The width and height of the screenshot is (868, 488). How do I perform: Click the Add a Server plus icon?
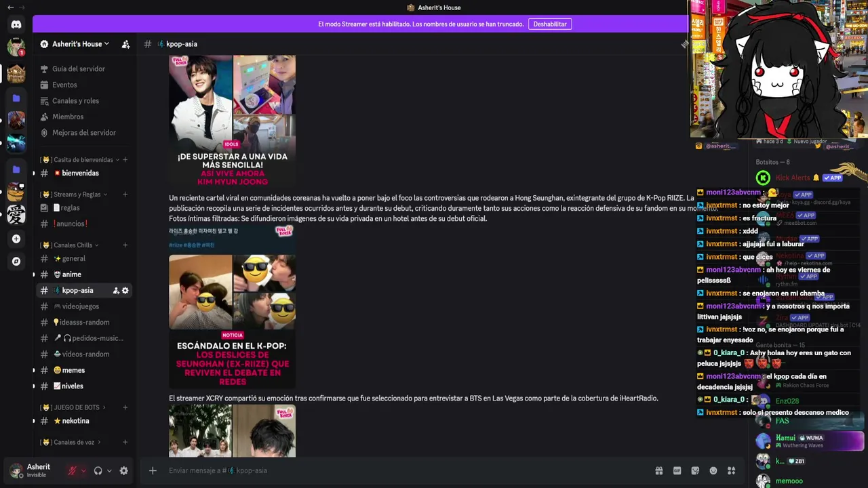point(16,239)
